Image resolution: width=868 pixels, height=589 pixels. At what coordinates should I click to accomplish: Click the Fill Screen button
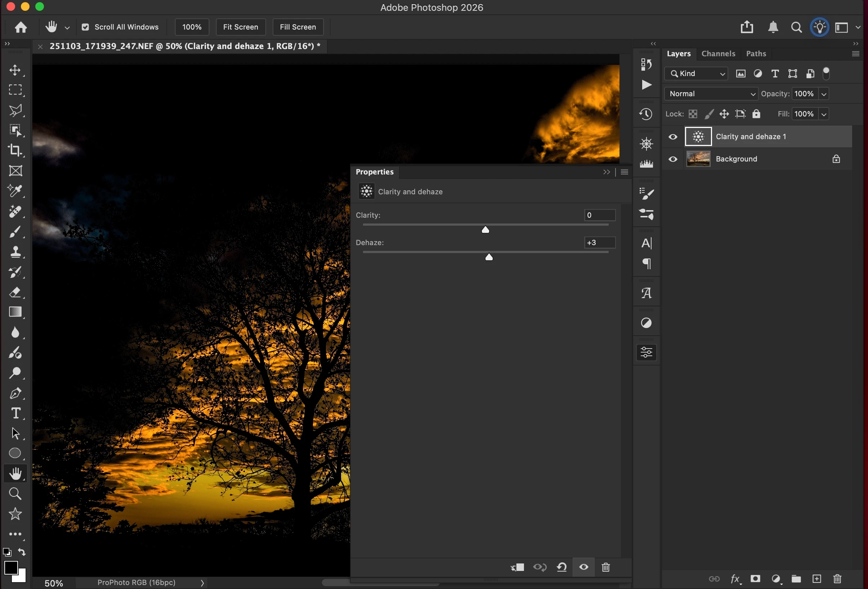coord(297,27)
